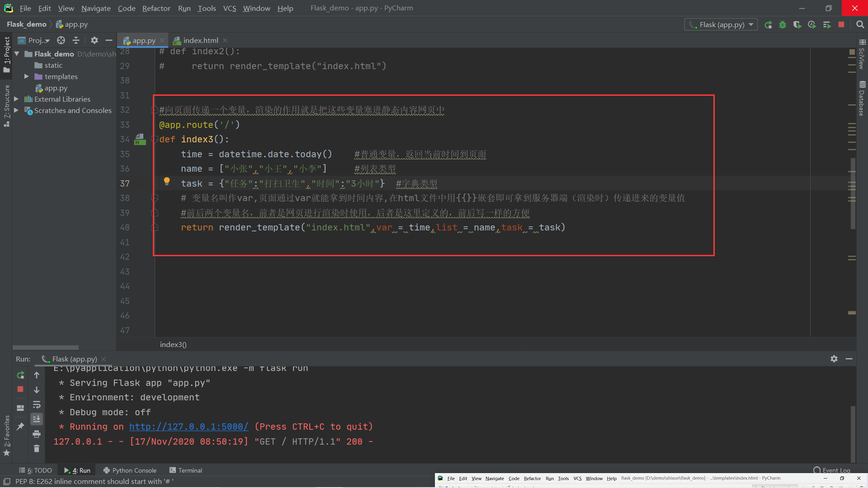
Task: Toggle soft-wrap in Run console
Action: point(37,404)
